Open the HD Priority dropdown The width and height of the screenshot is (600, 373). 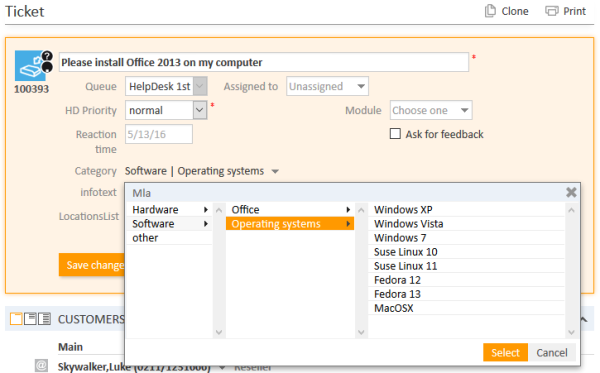pyautogui.click(x=166, y=110)
